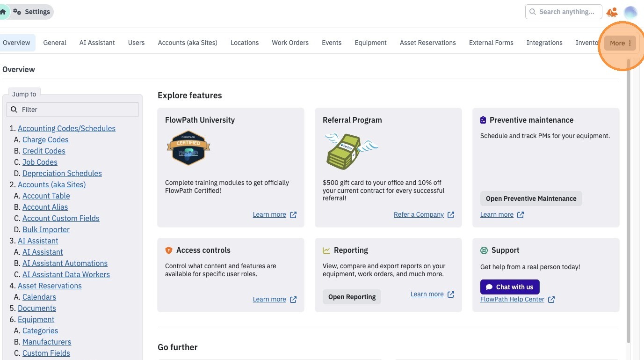
Task: Click external-link icon beside FlowPath Help Center
Action: [x=551, y=300]
